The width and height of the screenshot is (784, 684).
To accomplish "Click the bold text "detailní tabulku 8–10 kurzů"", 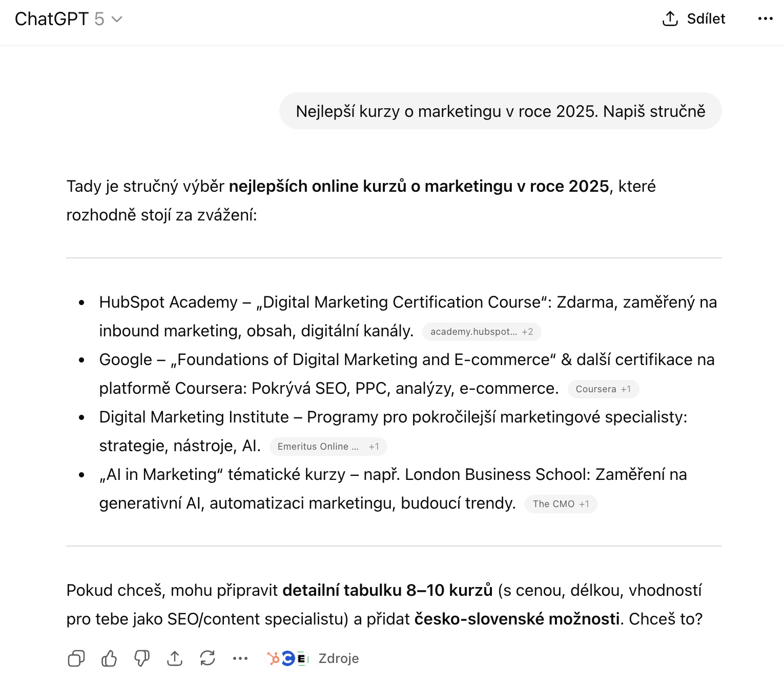I will (x=387, y=590).
